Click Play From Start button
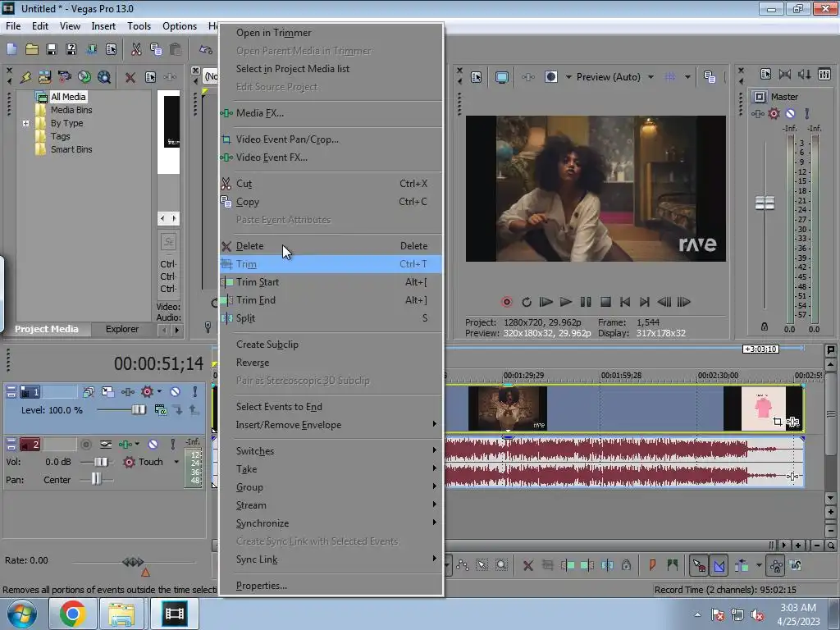The height and width of the screenshot is (630, 840). [546, 302]
